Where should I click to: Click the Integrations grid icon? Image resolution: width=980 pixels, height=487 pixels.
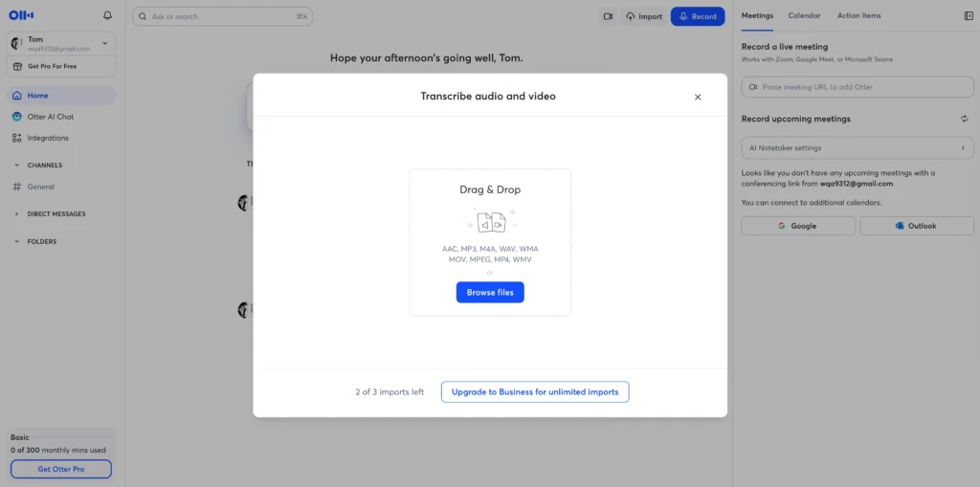point(17,138)
